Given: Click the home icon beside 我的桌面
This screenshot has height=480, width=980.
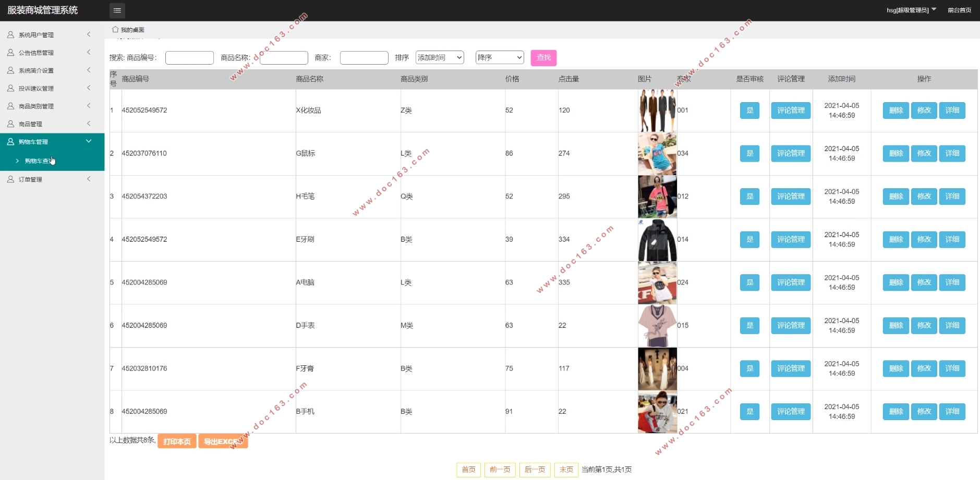Looking at the screenshot, I should 115,30.
